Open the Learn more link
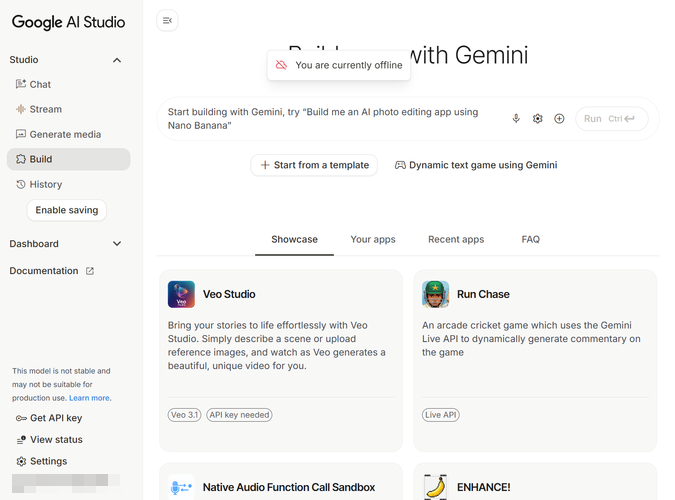 (90, 398)
